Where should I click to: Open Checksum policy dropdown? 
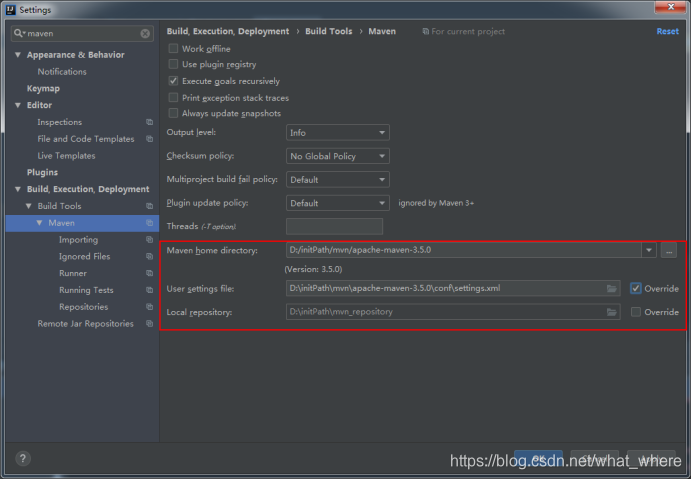tap(338, 156)
